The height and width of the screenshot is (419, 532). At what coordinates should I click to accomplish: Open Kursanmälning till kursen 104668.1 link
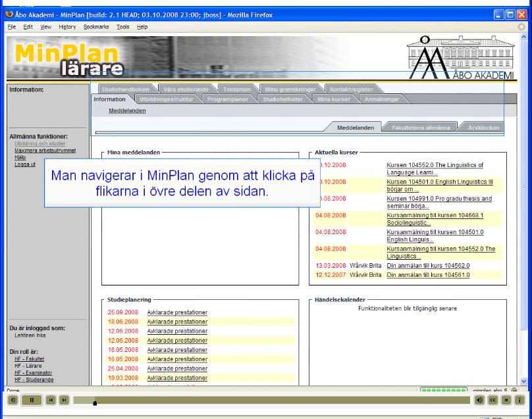pyautogui.click(x=435, y=218)
